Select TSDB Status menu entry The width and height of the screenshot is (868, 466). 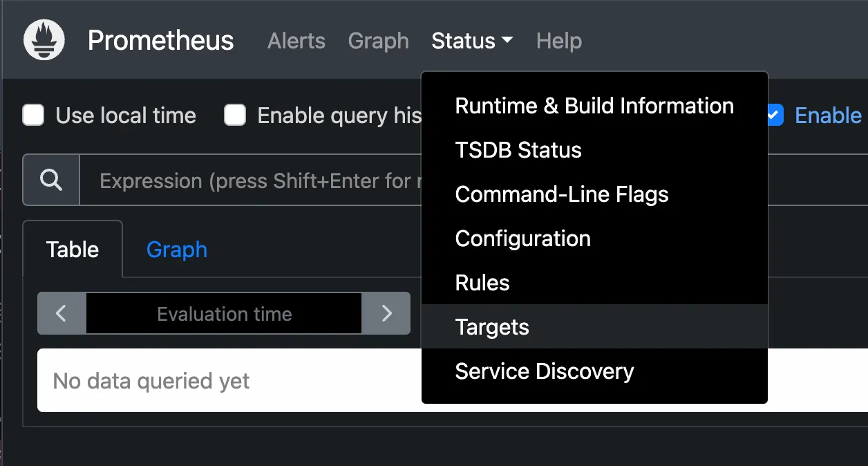(518, 150)
